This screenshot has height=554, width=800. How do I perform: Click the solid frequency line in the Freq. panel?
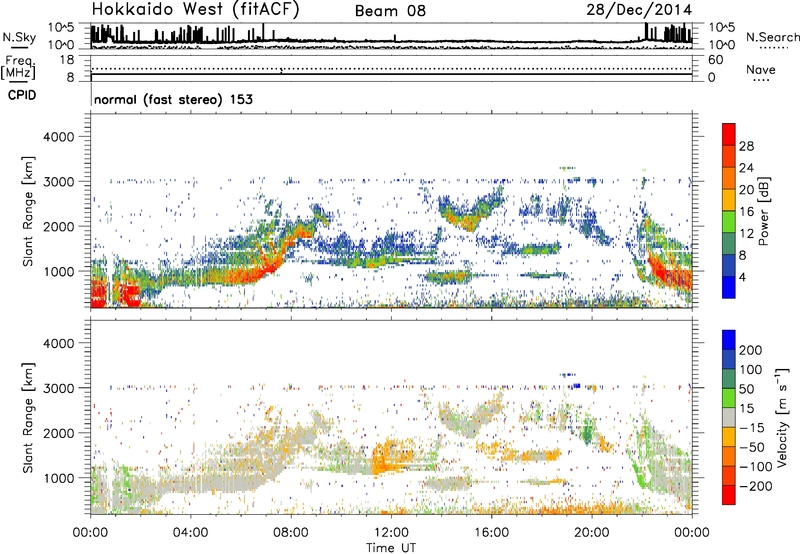[x=391, y=74]
